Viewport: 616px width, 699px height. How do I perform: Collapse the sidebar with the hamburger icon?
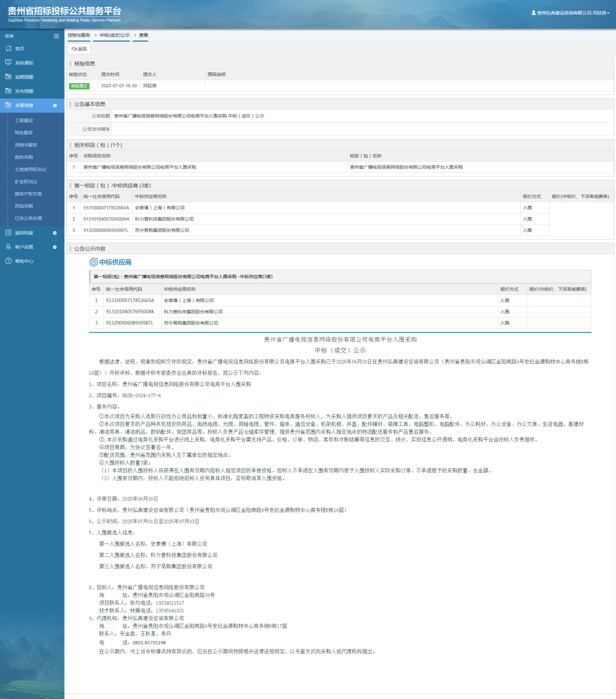pyautogui.click(x=56, y=36)
